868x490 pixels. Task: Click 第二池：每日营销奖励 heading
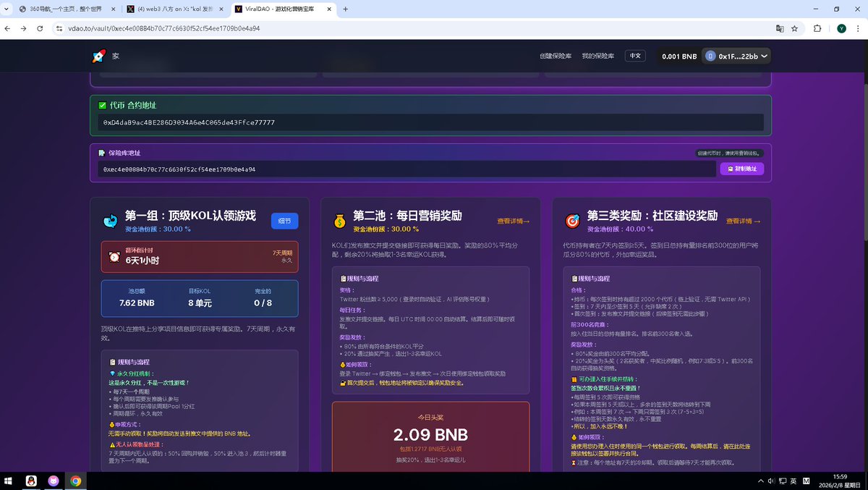pyautogui.click(x=408, y=216)
